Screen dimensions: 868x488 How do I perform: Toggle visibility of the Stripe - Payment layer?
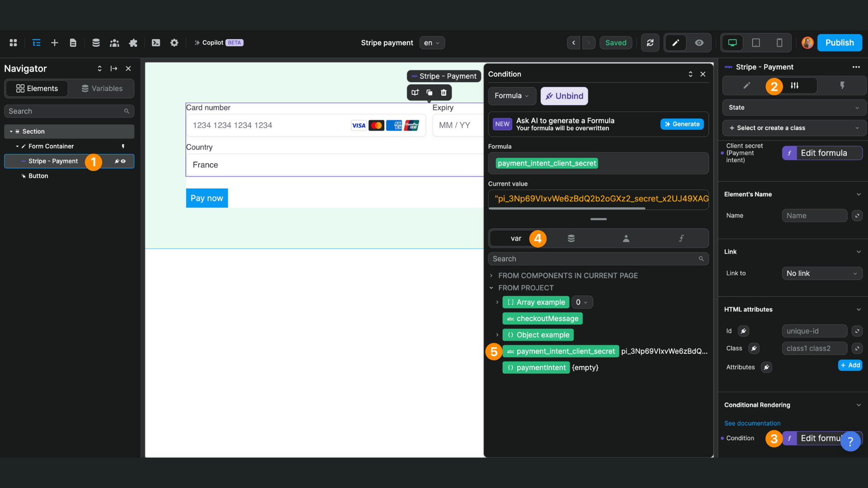click(123, 161)
